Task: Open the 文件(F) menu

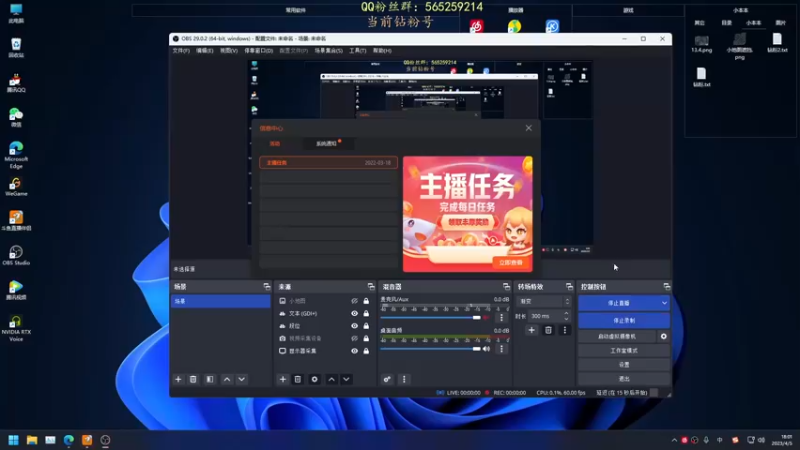Action: tap(181, 51)
